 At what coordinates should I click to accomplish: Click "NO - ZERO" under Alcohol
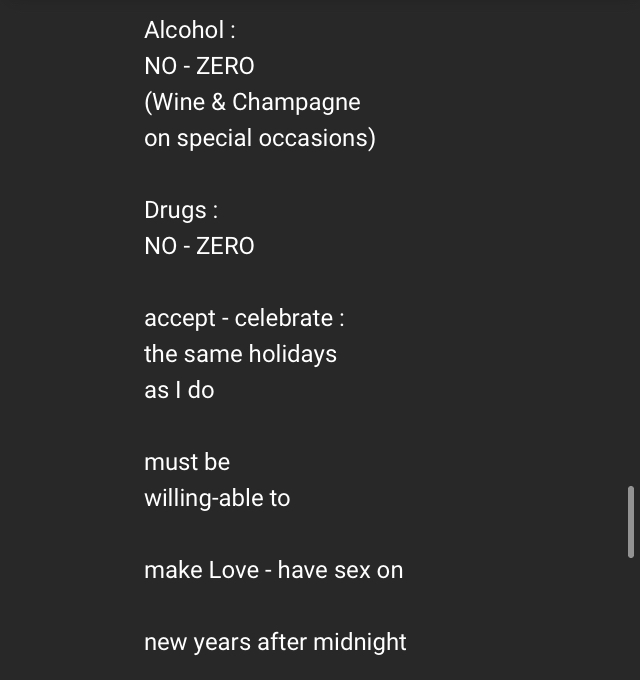(199, 66)
